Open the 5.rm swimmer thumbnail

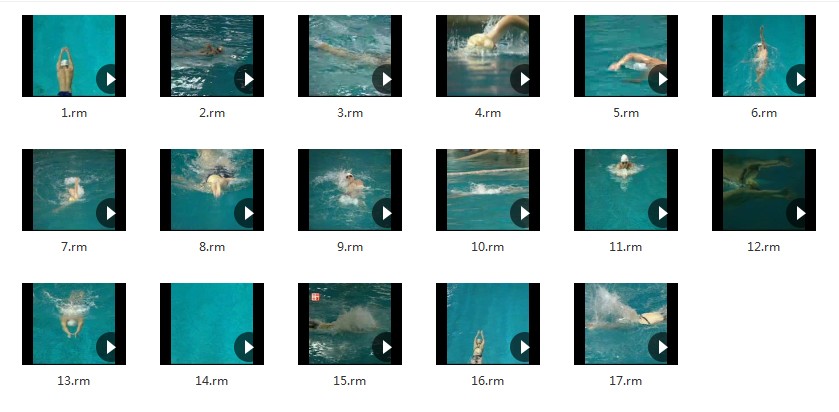[626, 56]
